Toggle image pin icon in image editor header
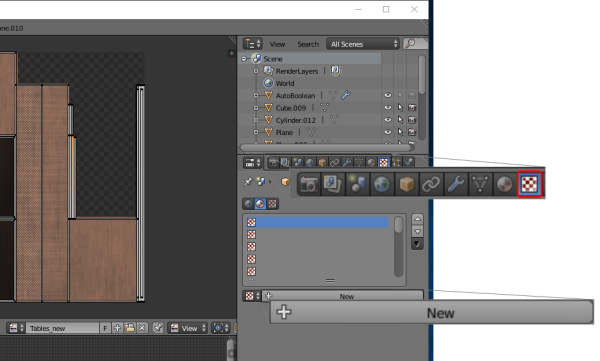The width and height of the screenshot is (600, 361). pyautogui.click(x=158, y=328)
